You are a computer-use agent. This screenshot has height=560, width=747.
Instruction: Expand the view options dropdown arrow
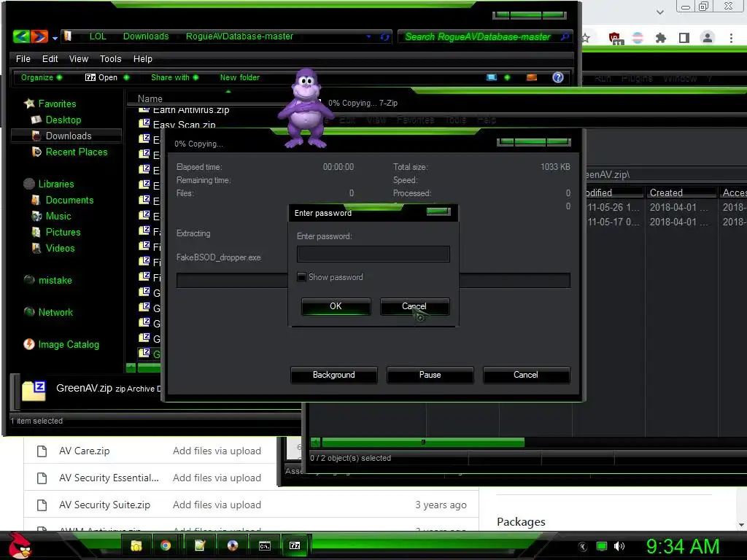(507, 77)
